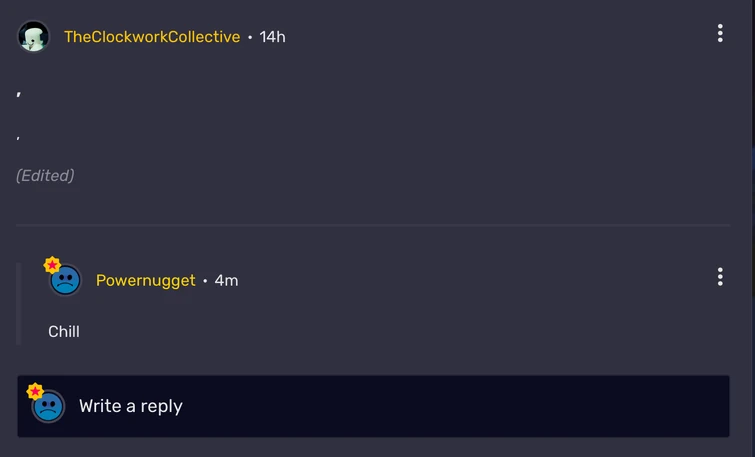The image size is (755, 457).
Task: Click the star badge on Powernugget's avatar
Action: [x=52, y=265]
